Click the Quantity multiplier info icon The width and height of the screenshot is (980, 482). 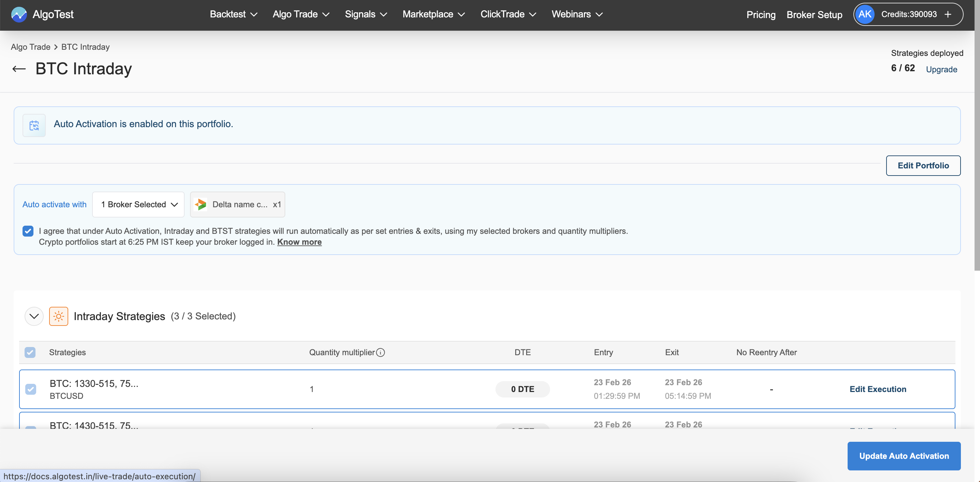(x=380, y=352)
